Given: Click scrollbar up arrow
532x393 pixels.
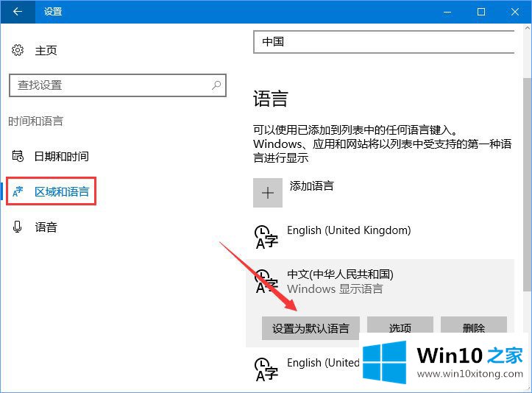Looking at the screenshot, I should 528,29.
